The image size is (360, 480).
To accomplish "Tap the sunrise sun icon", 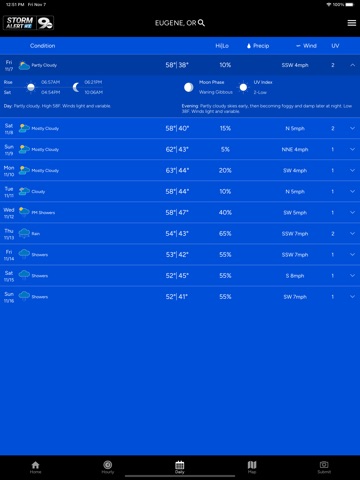I will click(31, 87).
